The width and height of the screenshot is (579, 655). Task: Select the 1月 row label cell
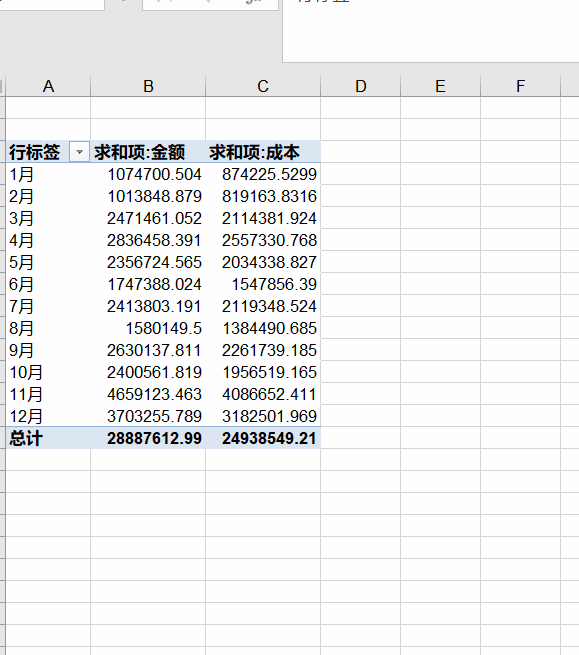pyautogui.click(x=48, y=174)
